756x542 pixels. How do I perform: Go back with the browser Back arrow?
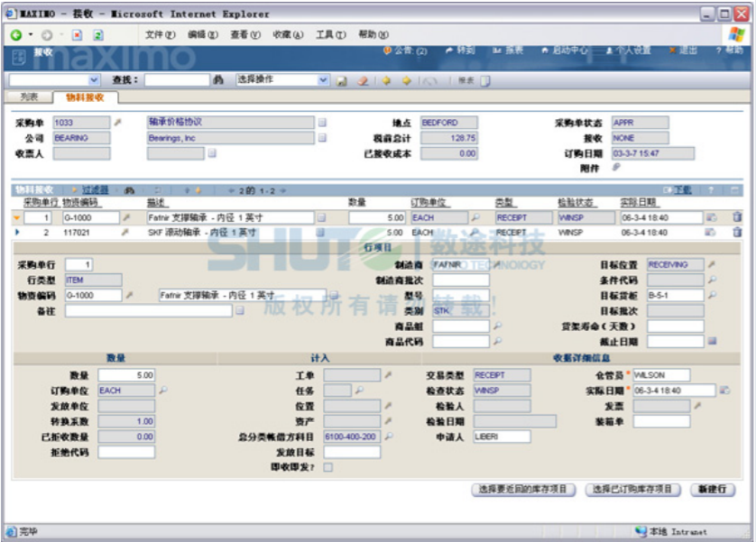click(16, 34)
